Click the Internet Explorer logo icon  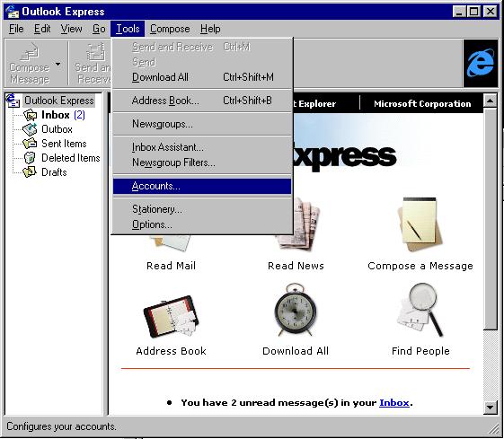pyautogui.click(x=481, y=63)
